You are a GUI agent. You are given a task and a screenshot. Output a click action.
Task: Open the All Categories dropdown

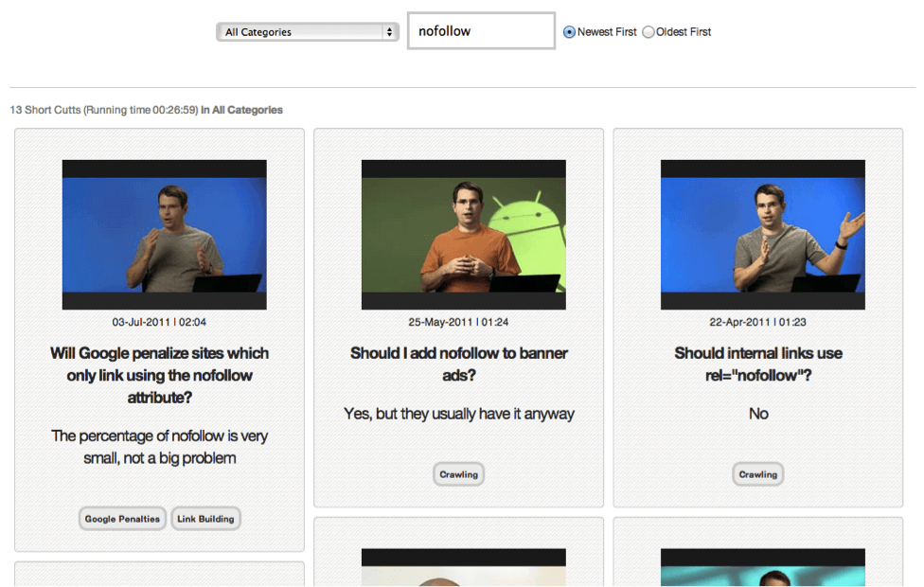(x=307, y=32)
